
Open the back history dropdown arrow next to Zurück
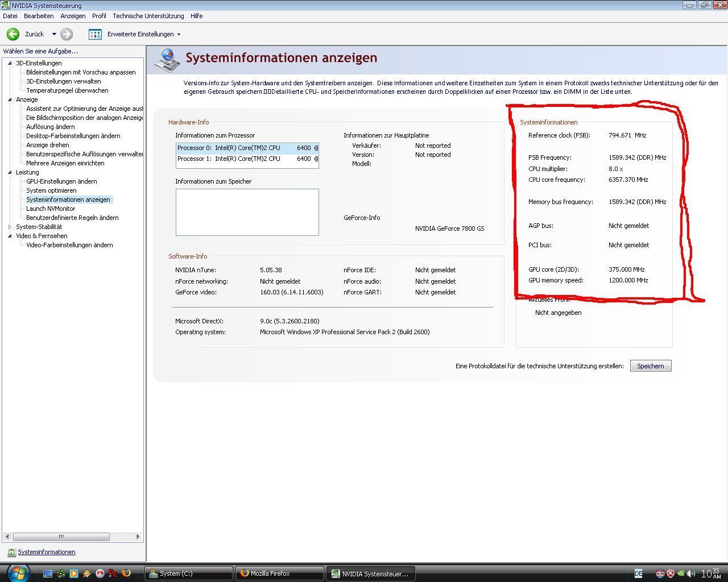pos(54,34)
